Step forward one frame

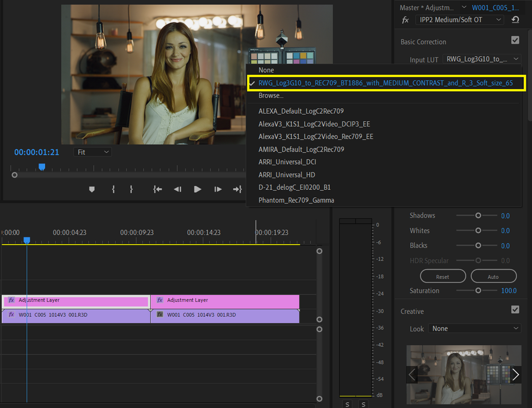(218, 189)
